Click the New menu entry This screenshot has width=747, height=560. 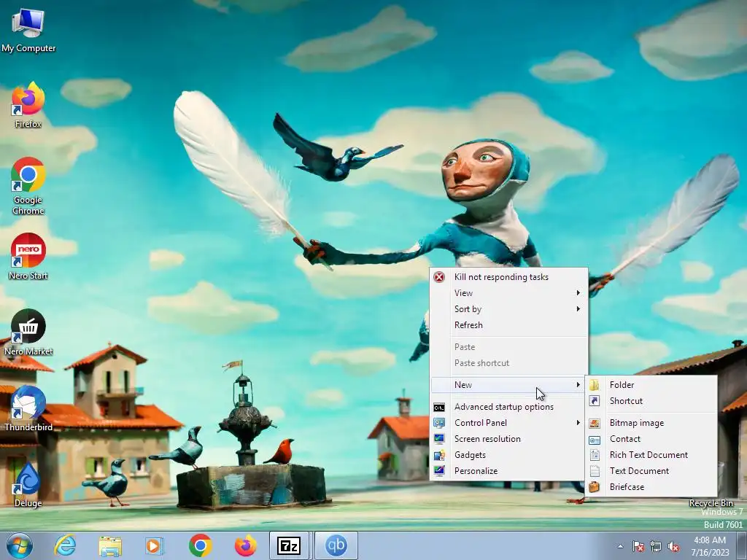(508, 385)
